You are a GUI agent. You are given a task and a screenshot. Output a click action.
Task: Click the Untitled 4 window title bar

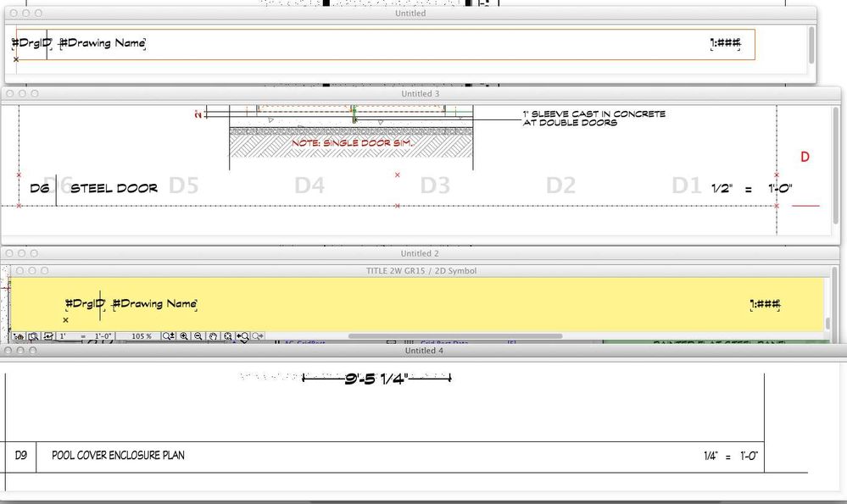coord(424,350)
